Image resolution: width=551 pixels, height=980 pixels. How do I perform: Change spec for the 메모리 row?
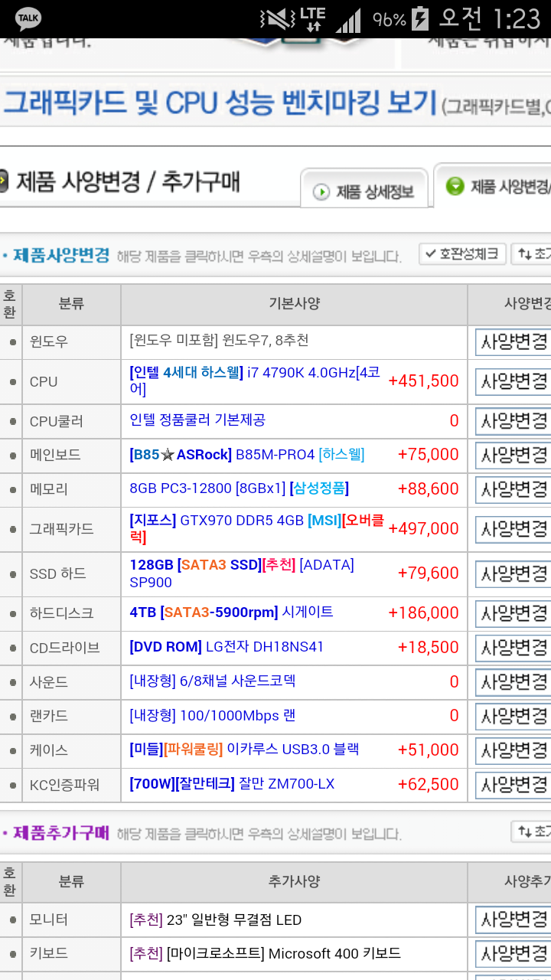(x=513, y=489)
